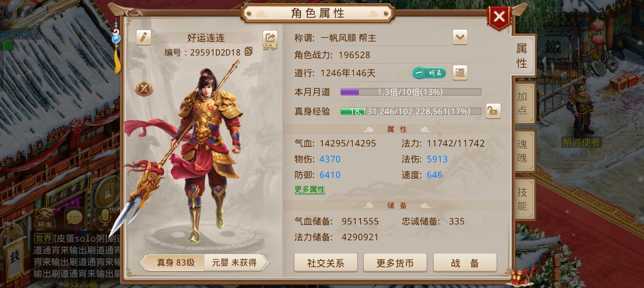This screenshot has height=288, width=644.
Task: Click the crossed swords badge icon
Action: pos(144,88)
